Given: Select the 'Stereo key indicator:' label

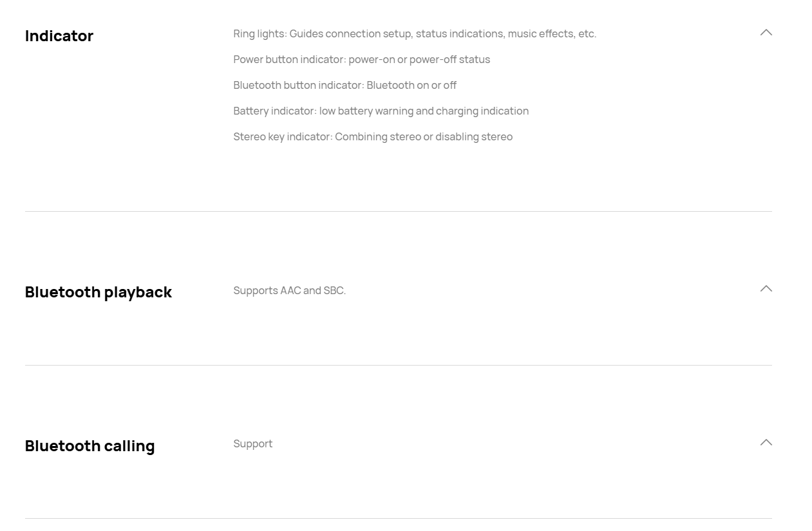Looking at the screenshot, I should tap(283, 136).
